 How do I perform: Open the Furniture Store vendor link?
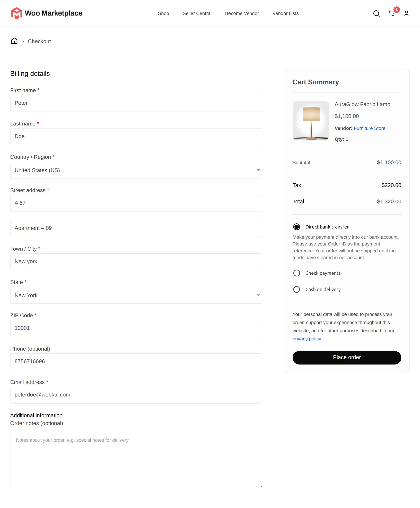coord(369,128)
